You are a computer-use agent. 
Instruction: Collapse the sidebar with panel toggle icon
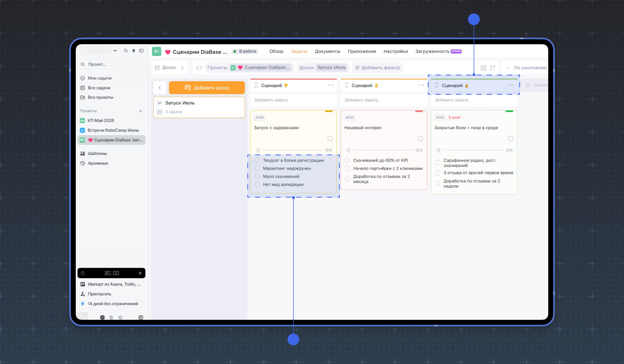coord(142,51)
